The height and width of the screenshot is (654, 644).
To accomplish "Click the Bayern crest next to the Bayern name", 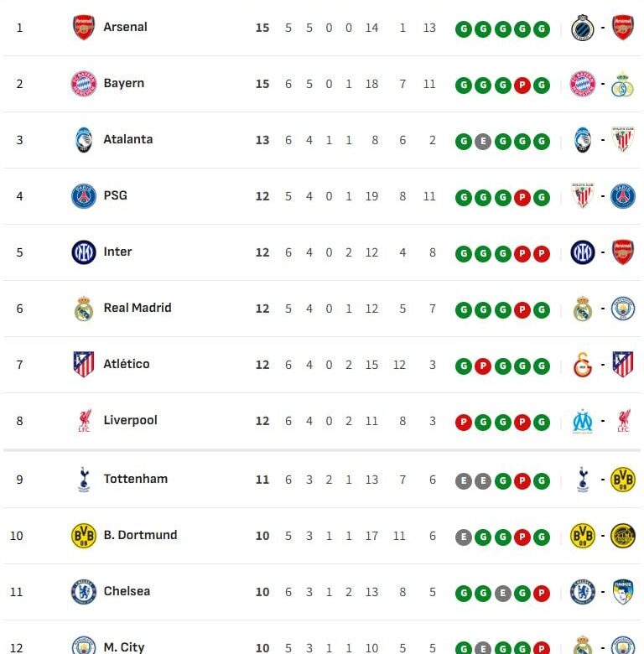I will pos(84,84).
